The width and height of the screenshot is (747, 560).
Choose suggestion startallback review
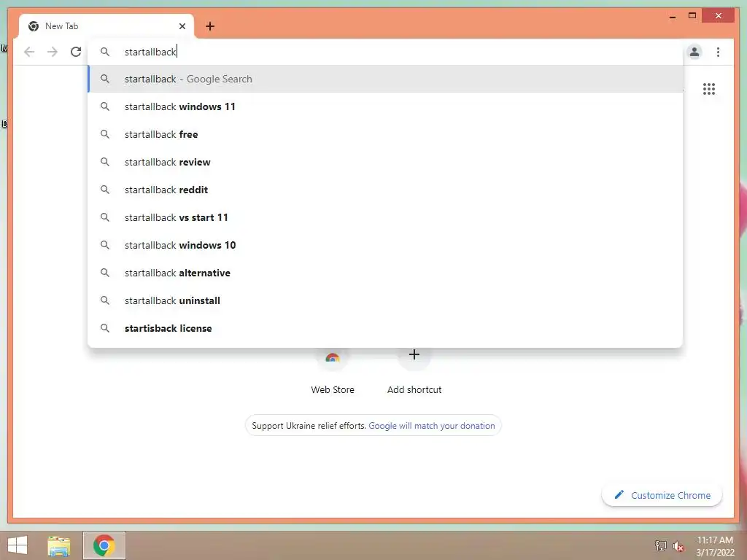coord(385,162)
